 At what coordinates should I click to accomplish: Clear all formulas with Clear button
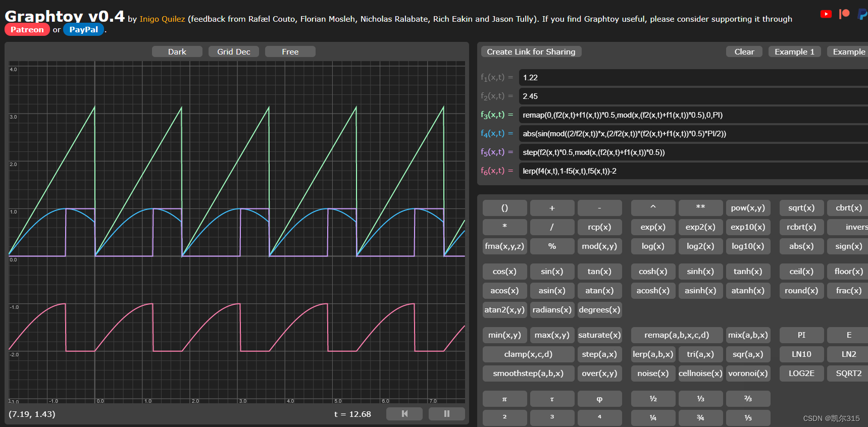[x=744, y=51]
